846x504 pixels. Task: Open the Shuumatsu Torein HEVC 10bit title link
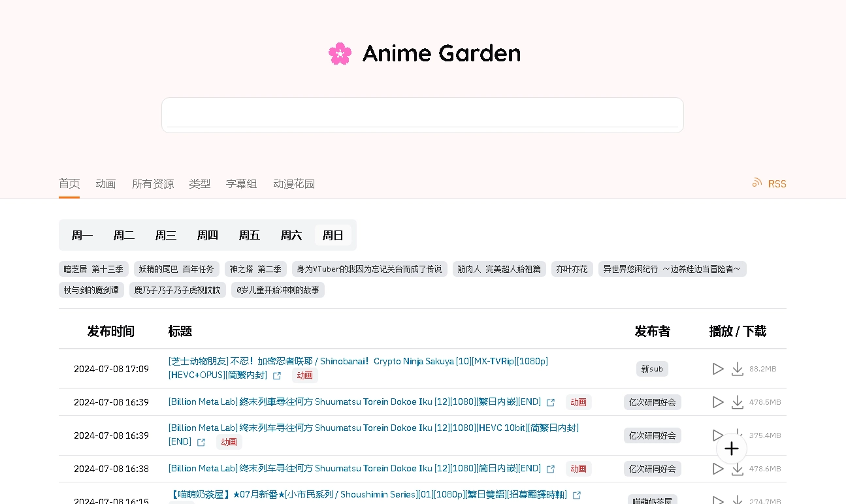(374, 435)
